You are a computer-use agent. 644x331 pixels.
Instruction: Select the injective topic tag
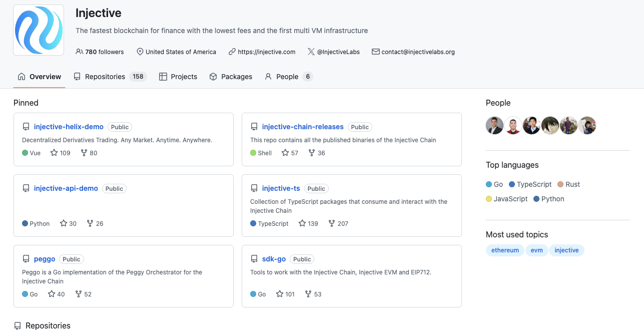coord(566,250)
